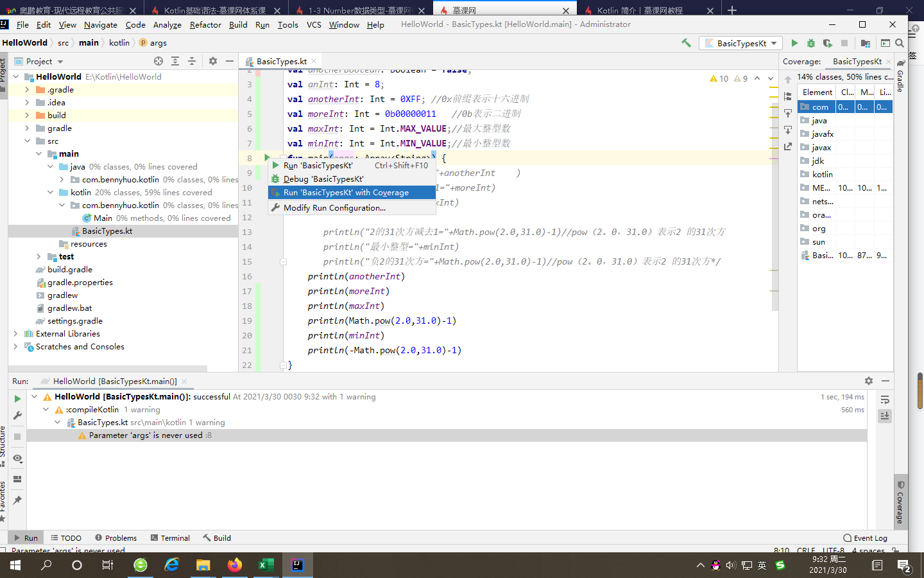Screen dimensions: 924x578
Task: Open the Problems tool window
Action: [x=116, y=538]
